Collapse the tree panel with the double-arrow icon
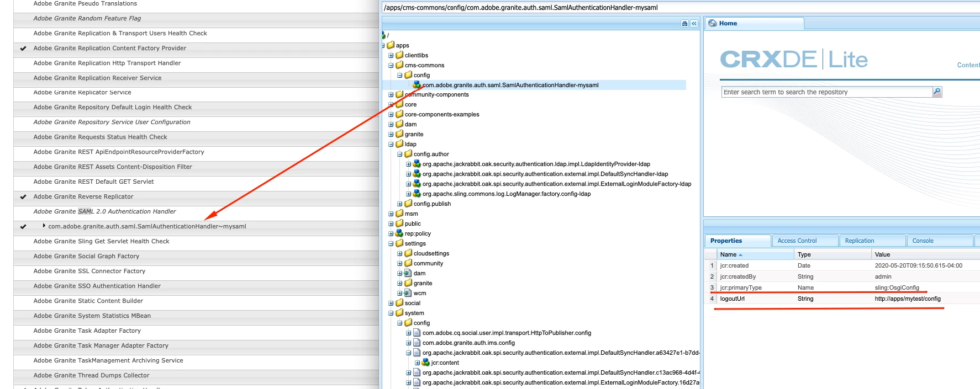 694,24
